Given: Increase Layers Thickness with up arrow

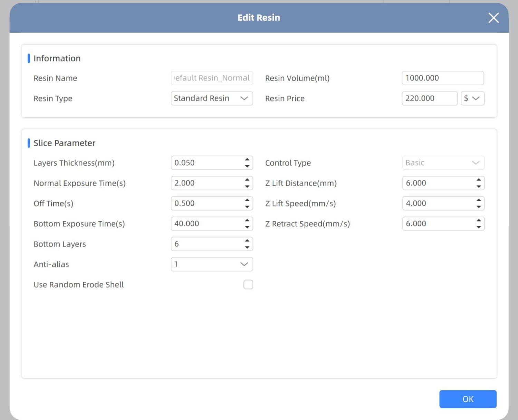Looking at the screenshot, I should pyautogui.click(x=247, y=160).
